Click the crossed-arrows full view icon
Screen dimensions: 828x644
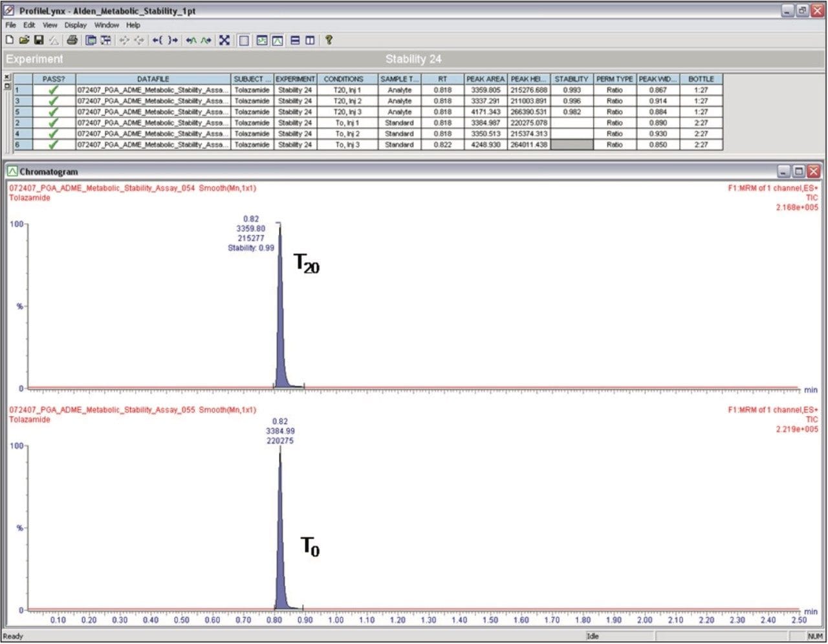tap(224, 40)
